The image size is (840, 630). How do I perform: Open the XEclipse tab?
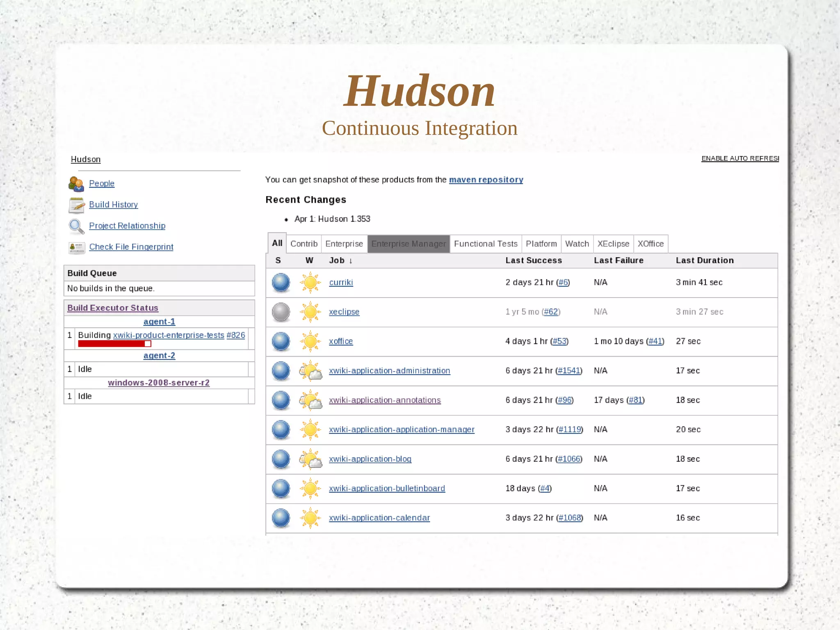coord(613,244)
